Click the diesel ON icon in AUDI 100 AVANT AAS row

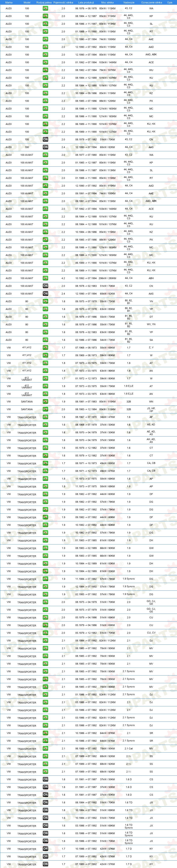(x=45, y=293)
